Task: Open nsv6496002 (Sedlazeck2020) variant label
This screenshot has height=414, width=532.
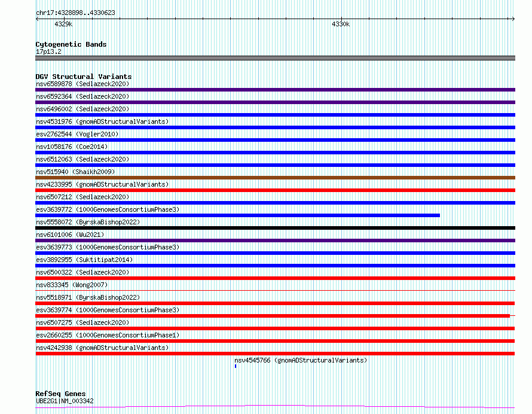Action: [x=82, y=109]
